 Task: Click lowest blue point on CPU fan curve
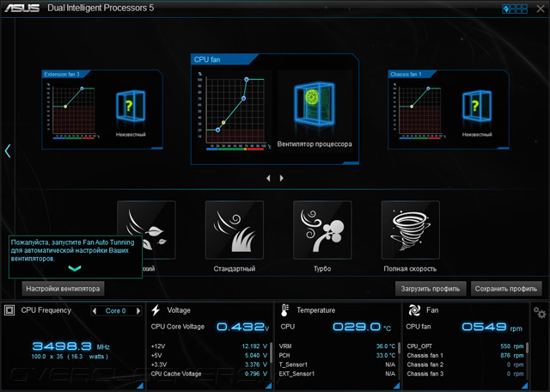pos(217,130)
